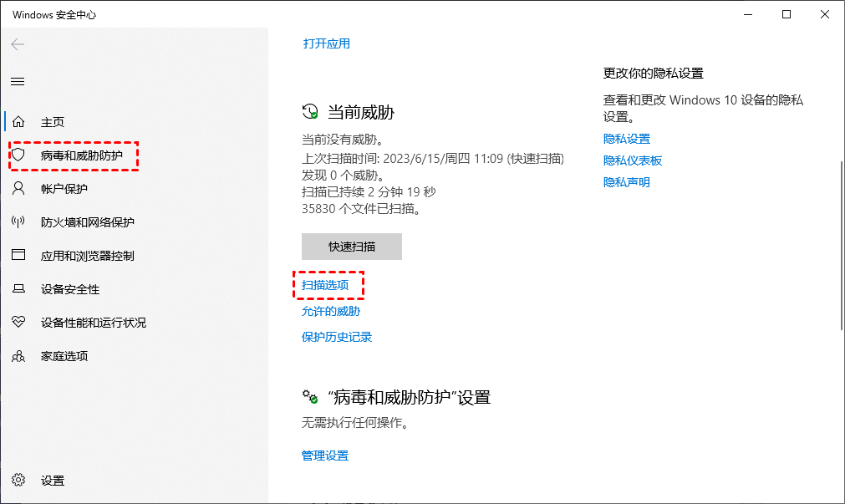Click the text 无需执行任何操作。
This screenshot has width=845, height=504.
click(x=354, y=423)
